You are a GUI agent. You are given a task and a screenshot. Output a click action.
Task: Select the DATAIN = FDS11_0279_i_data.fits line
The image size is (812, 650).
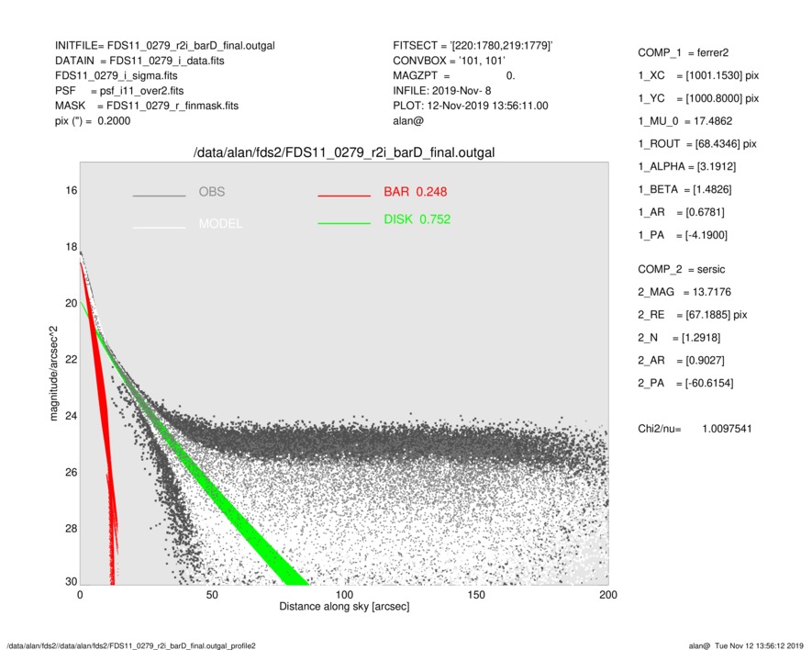point(139,61)
